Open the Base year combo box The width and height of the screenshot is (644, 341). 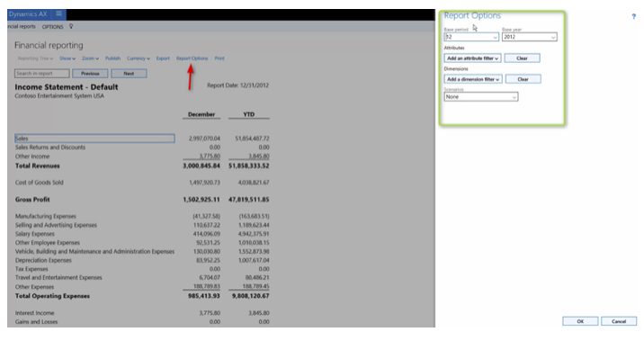(530, 37)
